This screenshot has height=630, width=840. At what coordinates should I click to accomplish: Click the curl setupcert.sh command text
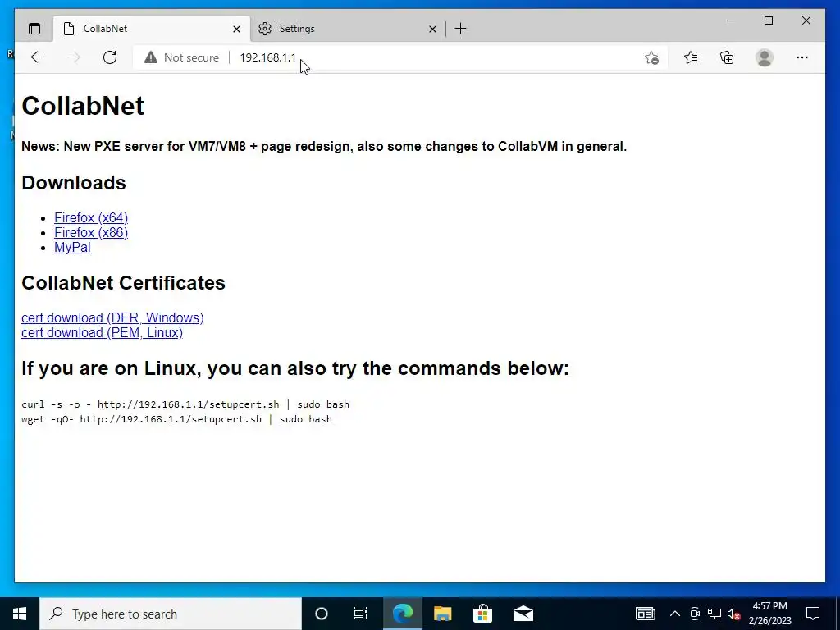pos(185,404)
